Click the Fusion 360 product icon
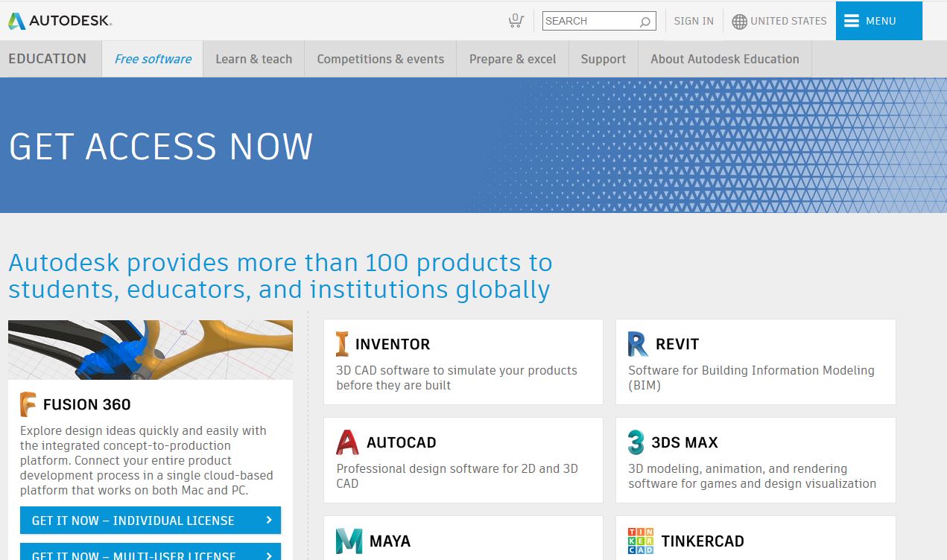The width and height of the screenshot is (947, 560). pyautogui.click(x=28, y=404)
